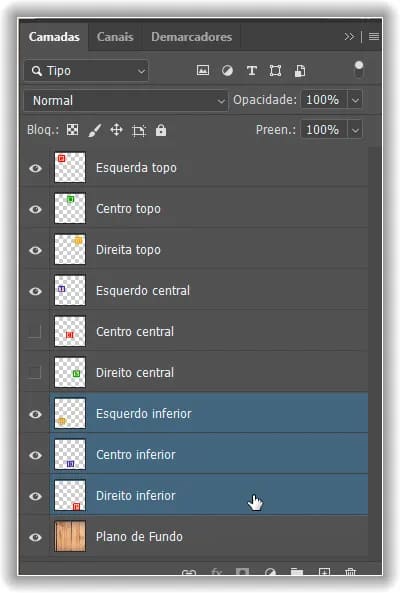Viewport: 400px width, 593px height.
Task: Select the Direita topo layer thumbnail
Action: click(70, 250)
